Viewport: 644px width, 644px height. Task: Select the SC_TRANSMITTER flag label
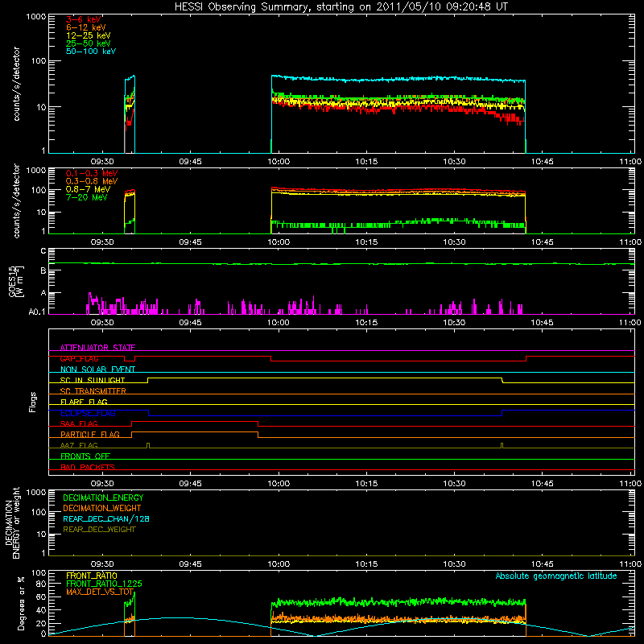coord(93,391)
